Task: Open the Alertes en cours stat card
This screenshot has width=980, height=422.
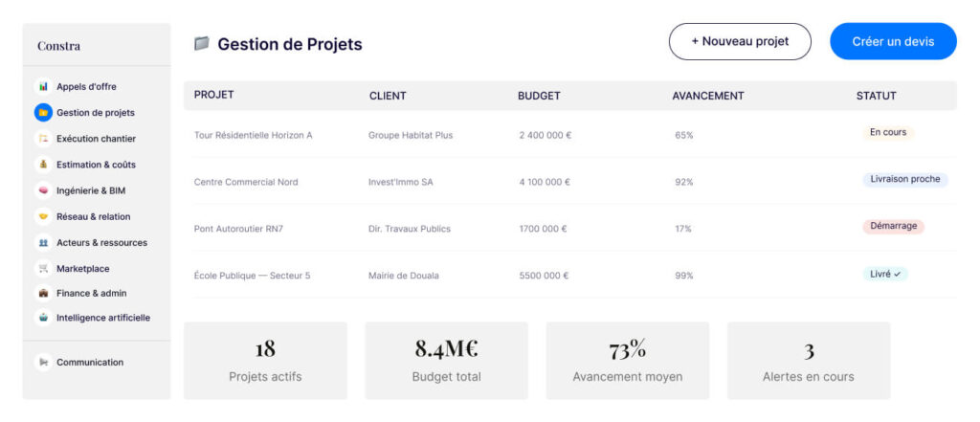Action: [x=809, y=361]
